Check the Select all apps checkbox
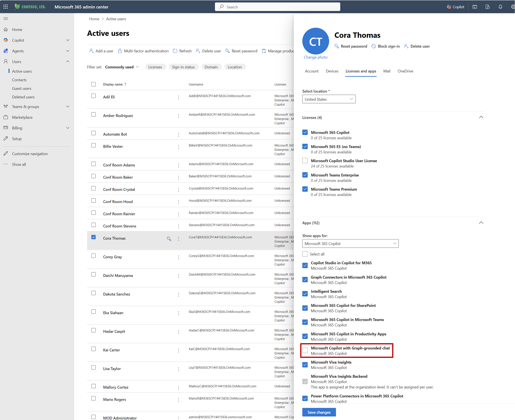The height and width of the screenshot is (420, 515). 305,254
